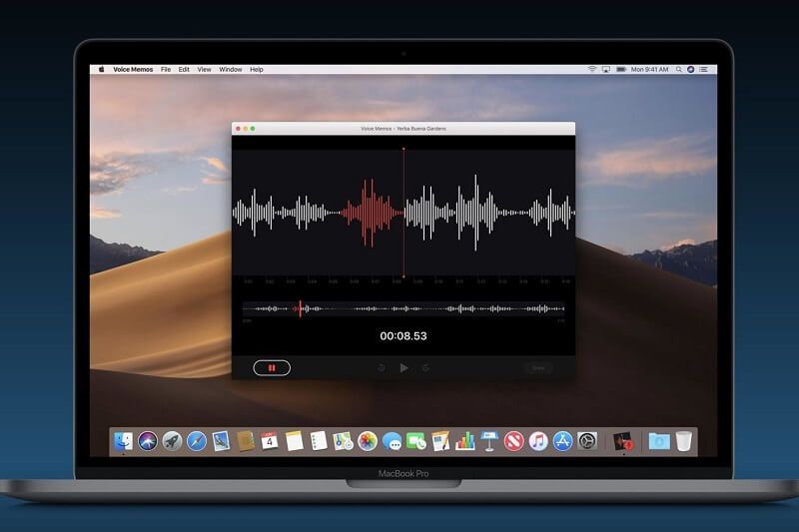Open the Downloads folder in Dock
This screenshot has height=532, width=799.
click(x=659, y=441)
